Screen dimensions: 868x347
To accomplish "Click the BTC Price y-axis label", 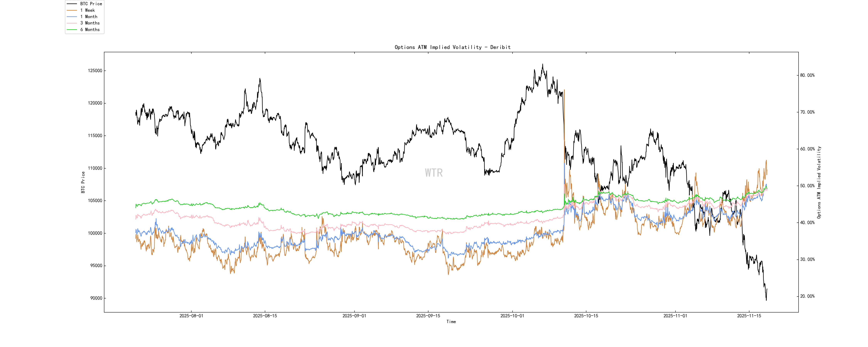I will [x=83, y=182].
